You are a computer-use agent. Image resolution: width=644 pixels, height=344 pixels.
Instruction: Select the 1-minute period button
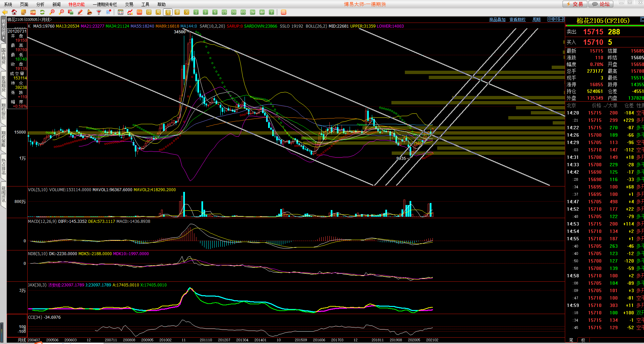[x=196, y=12]
